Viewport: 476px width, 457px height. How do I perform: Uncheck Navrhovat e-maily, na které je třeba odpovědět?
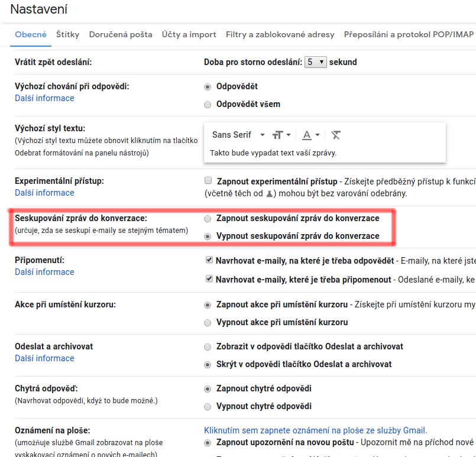click(209, 260)
